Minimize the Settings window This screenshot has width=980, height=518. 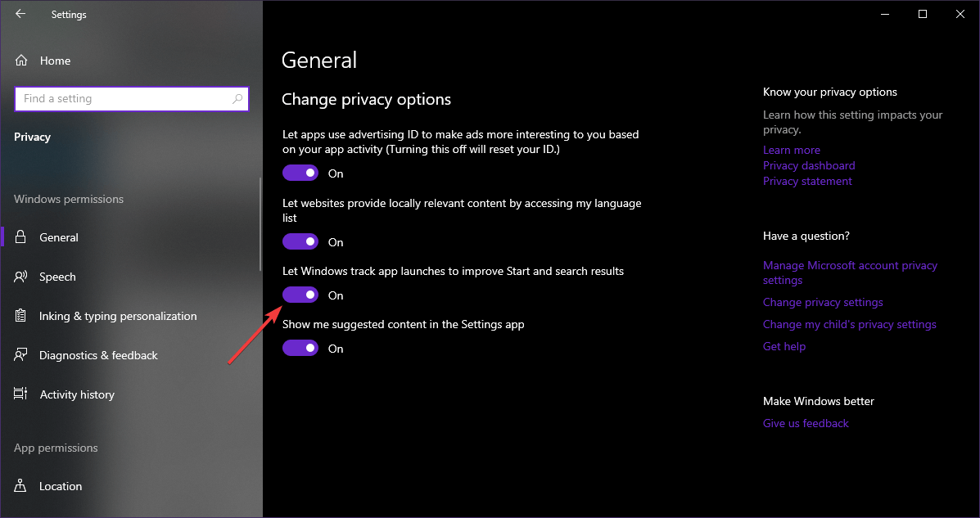pos(884,14)
